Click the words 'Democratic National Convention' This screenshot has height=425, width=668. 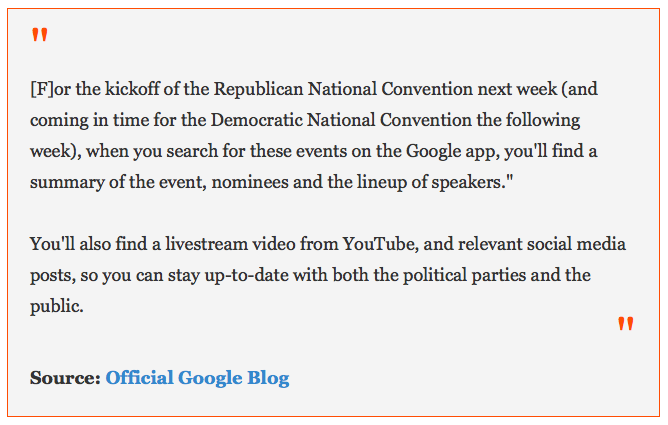coord(341,120)
